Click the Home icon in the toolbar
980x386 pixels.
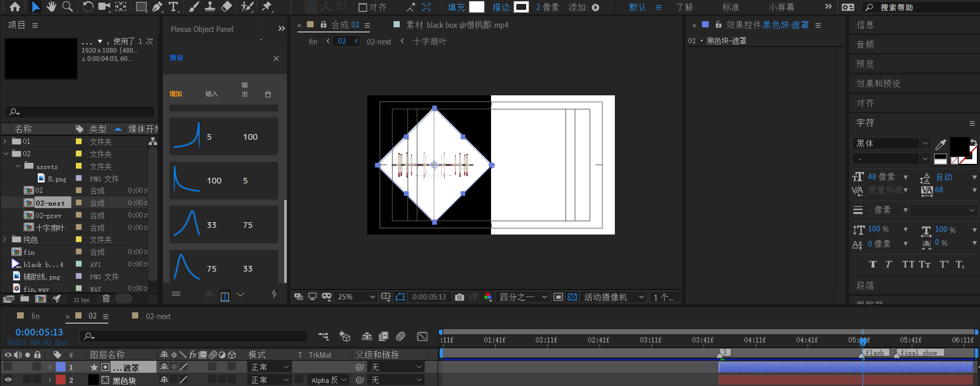point(15,7)
